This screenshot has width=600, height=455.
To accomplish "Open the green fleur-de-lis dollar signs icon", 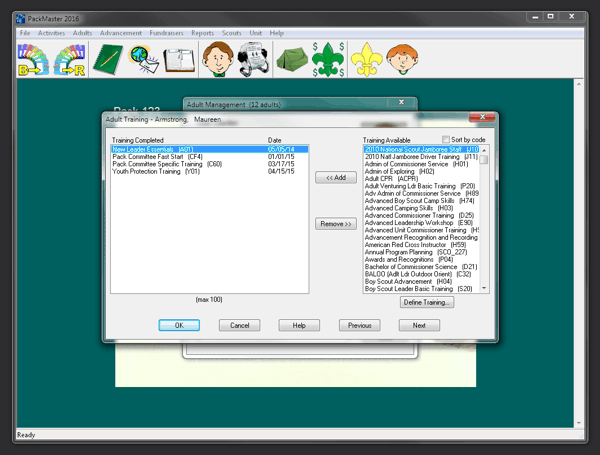I will click(x=328, y=59).
